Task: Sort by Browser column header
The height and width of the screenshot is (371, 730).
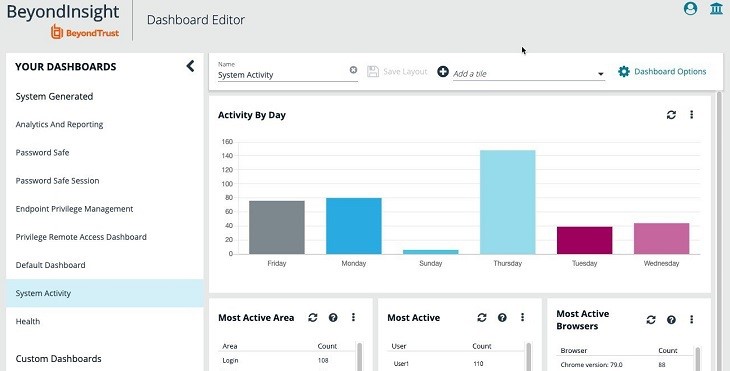Action: coord(574,350)
